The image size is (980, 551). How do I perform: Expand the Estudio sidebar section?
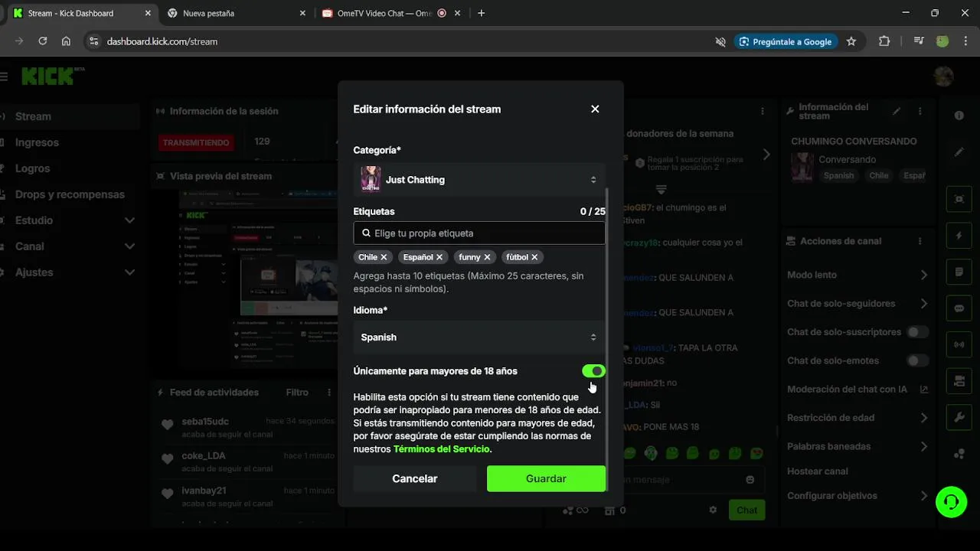click(x=69, y=220)
